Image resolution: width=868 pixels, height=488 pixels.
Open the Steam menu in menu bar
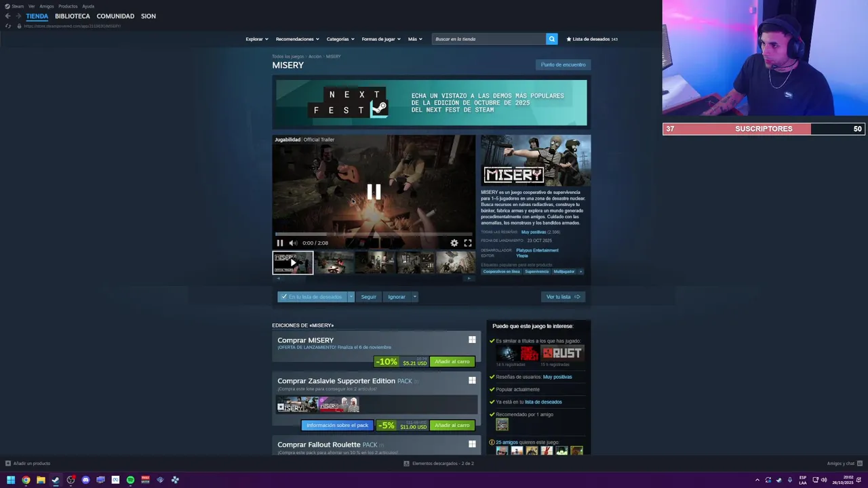tap(17, 6)
